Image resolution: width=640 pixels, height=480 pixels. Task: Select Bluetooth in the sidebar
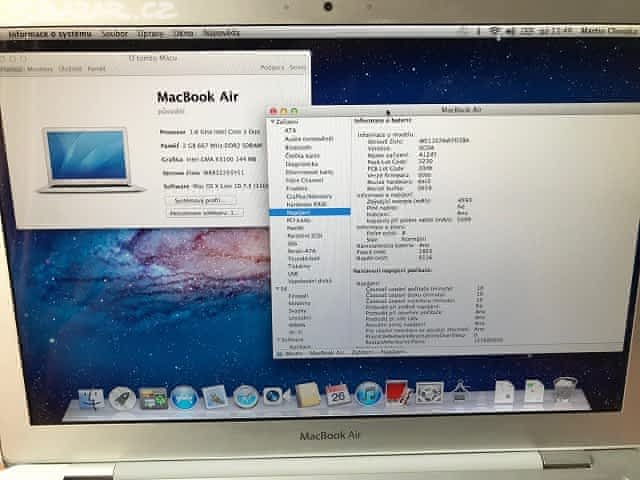coord(298,147)
